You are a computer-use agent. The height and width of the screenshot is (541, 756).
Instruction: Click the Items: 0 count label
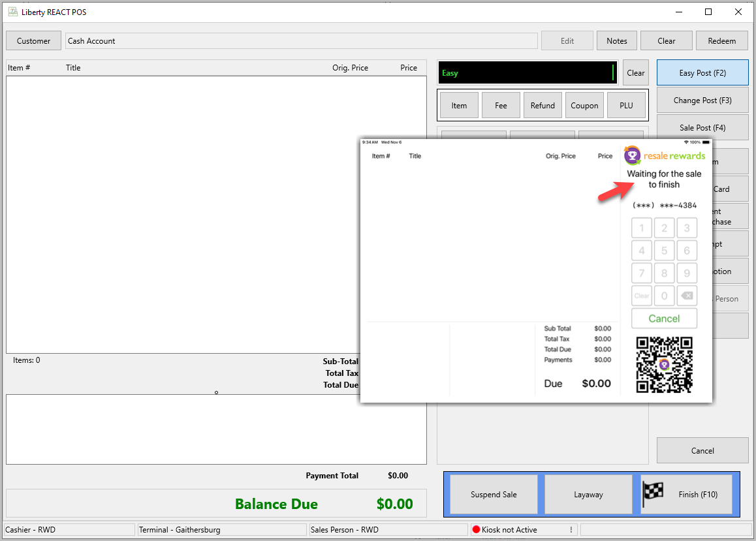pyautogui.click(x=27, y=360)
